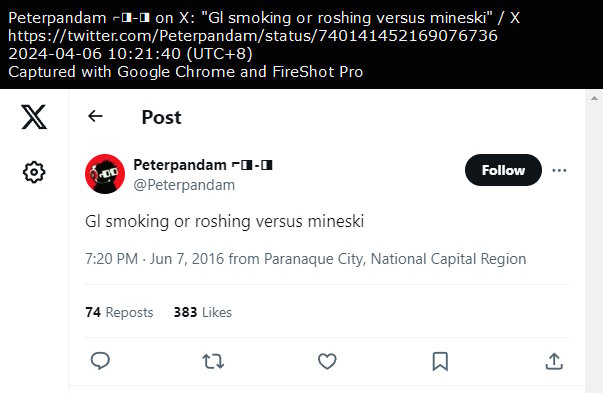View the 74 Reposts list
The width and height of the screenshot is (603, 393).
[119, 312]
